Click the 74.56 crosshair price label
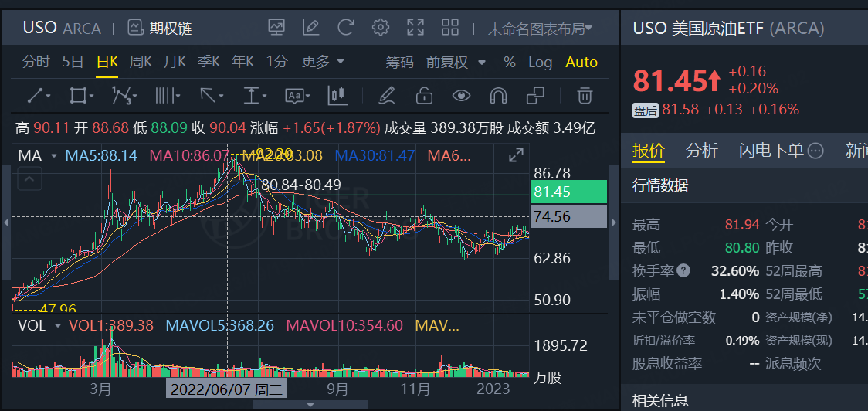The image size is (868, 411). pyautogui.click(x=568, y=216)
